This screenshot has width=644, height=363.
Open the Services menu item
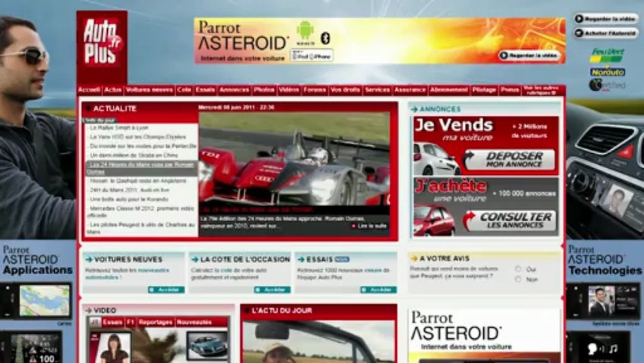[x=378, y=90]
